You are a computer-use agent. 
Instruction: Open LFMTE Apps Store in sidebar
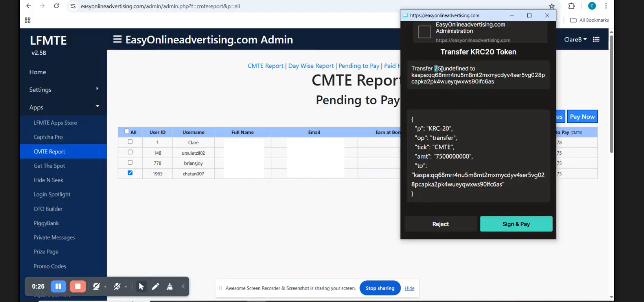(x=55, y=123)
